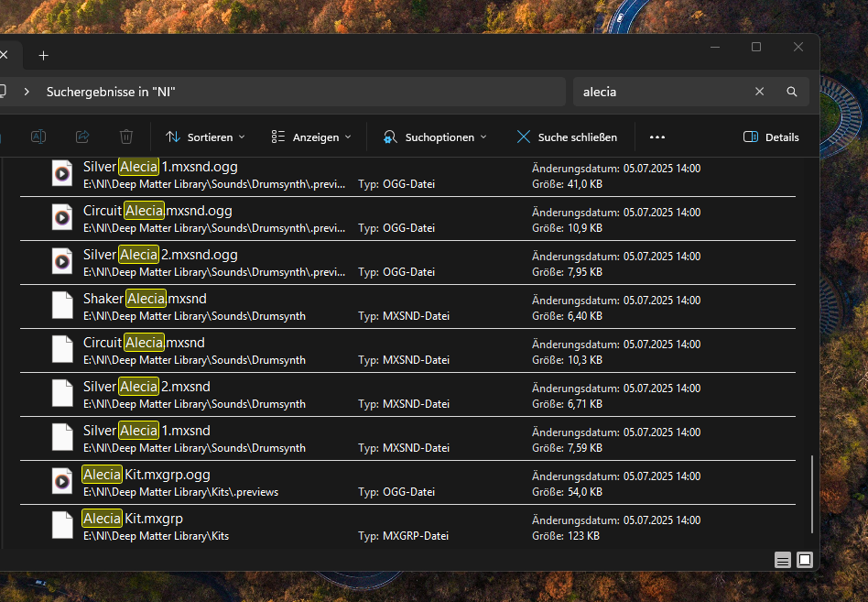Select file icon of Silver Alecia 2.mxsnd
Viewport: 868px width, 602px height.
pyautogui.click(x=62, y=393)
